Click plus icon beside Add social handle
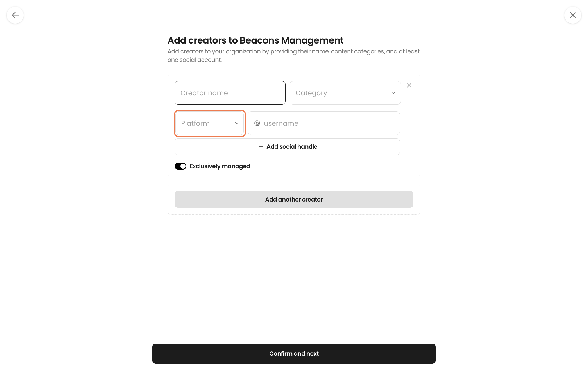This screenshot has height=384, width=588. [261, 147]
